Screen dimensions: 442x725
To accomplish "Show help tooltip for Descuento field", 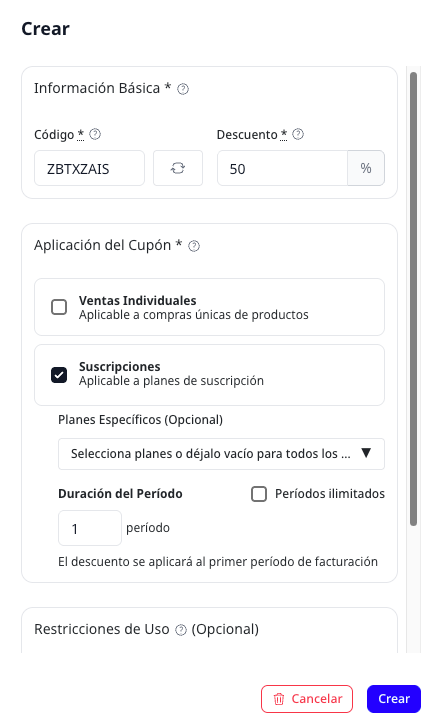I will tap(298, 134).
